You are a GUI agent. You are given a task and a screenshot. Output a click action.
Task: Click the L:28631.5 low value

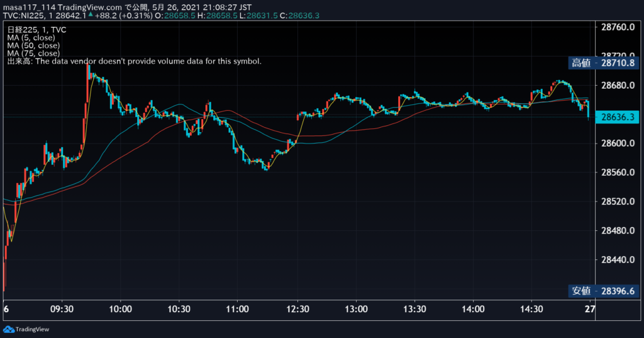[258, 16]
